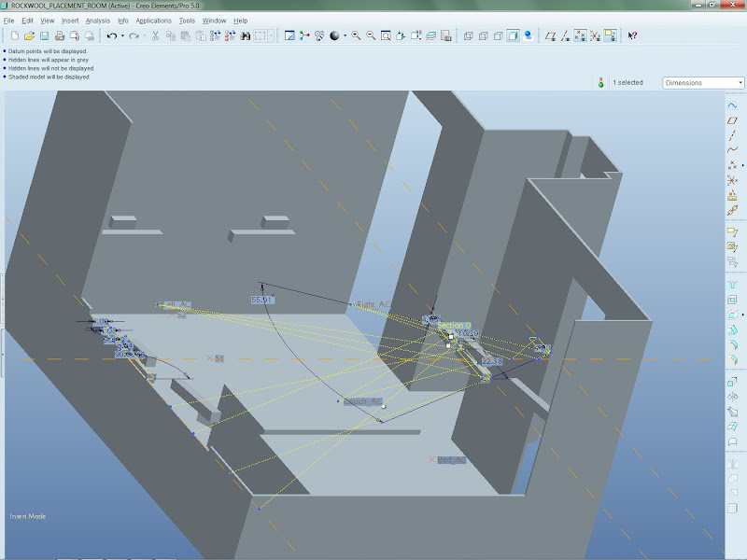Click the regeneration traffic light indicator
The height and width of the screenshot is (560, 747).
tap(600, 82)
